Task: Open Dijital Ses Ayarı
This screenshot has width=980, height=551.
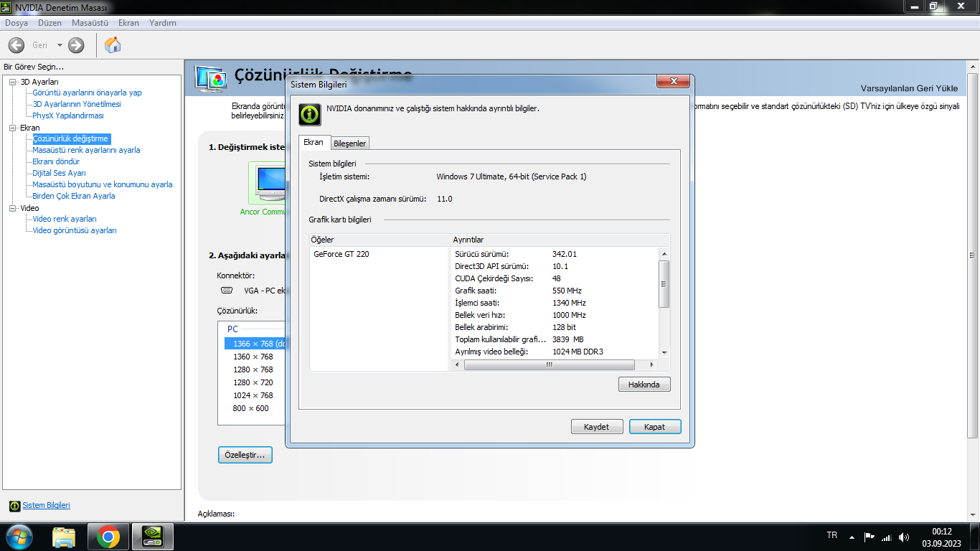Action: pyautogui.click(x=60, y=173)
